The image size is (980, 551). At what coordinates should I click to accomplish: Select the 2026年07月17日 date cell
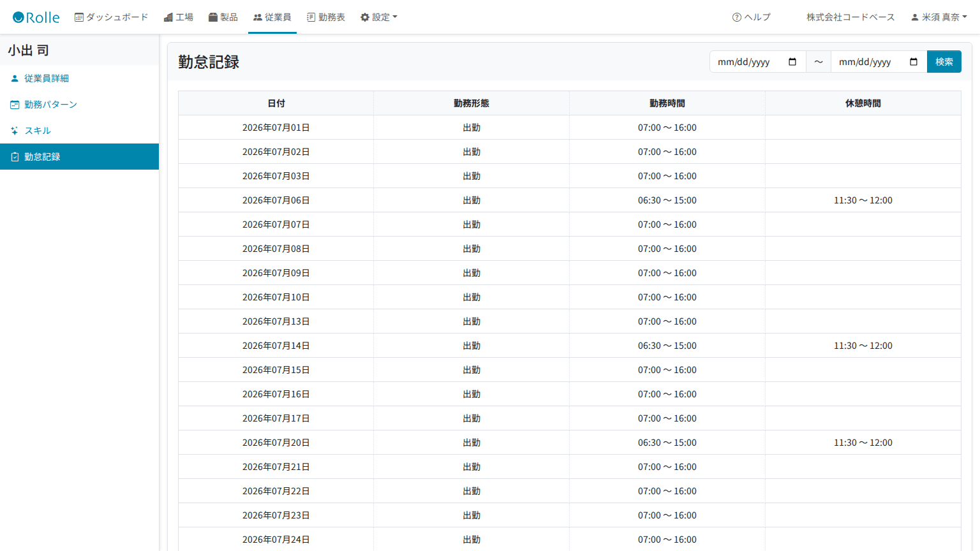point(276,418)
